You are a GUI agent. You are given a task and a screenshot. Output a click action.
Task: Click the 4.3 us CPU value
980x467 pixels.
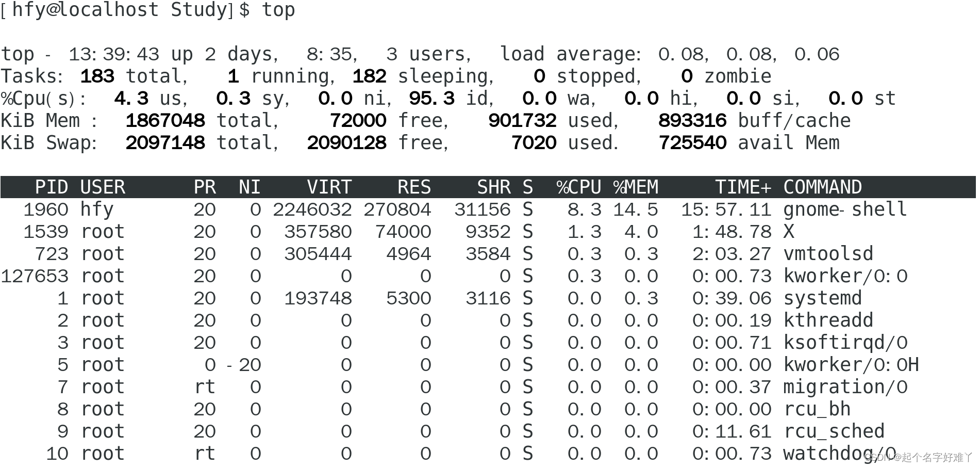[131, 99]
